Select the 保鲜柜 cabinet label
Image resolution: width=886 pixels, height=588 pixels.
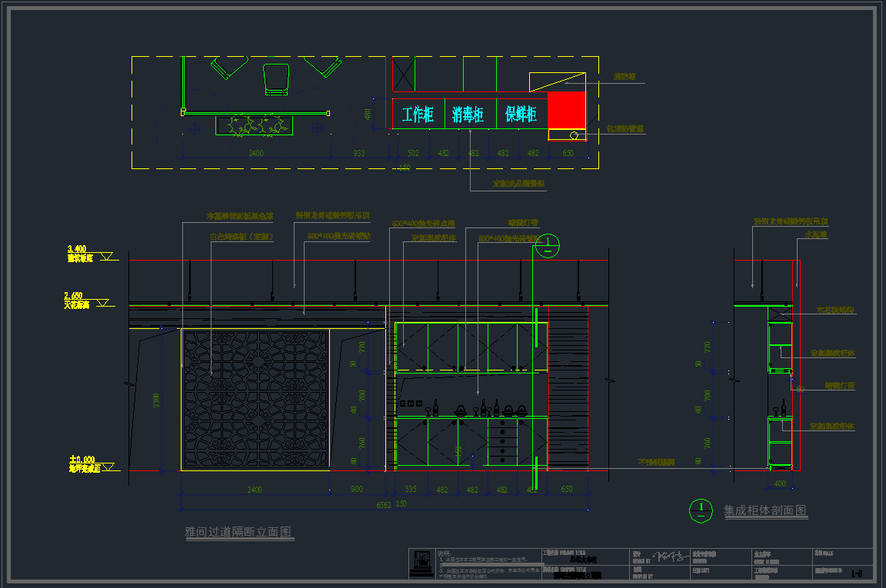[521, 115]
